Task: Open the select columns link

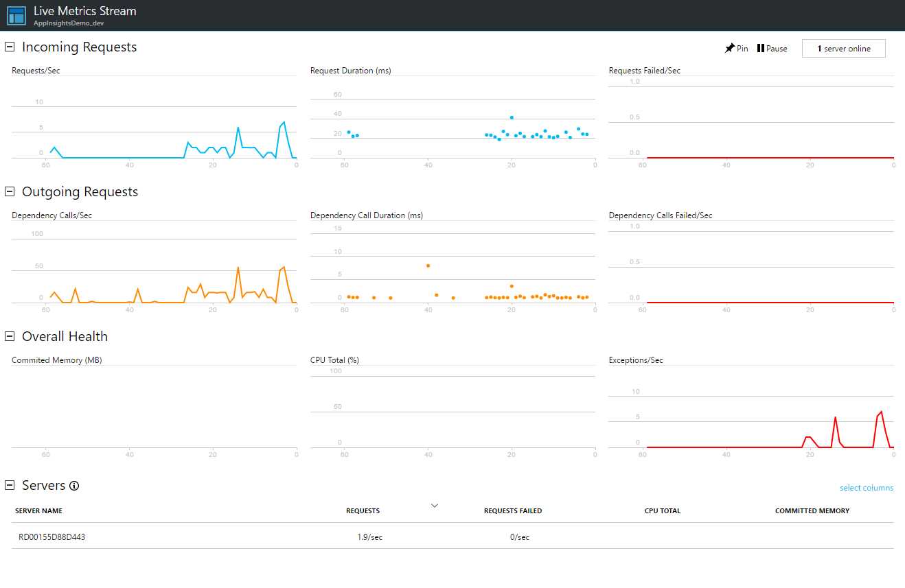Action: point(866,487)
